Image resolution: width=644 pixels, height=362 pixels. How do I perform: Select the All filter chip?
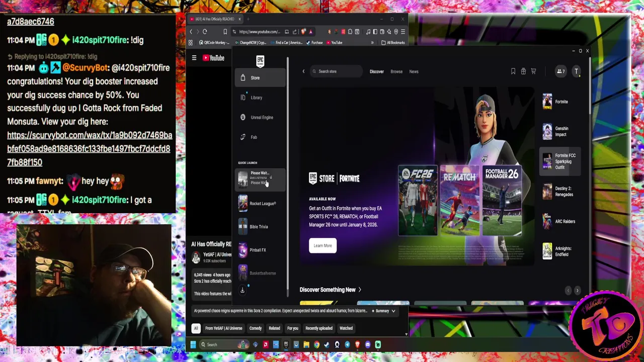click(x=196, y=328)
